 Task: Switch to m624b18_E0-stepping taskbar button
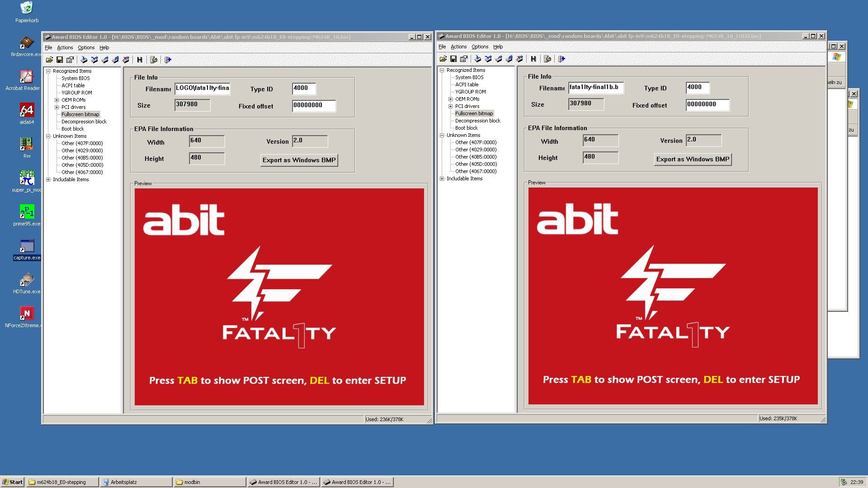[x=62, y=482]
